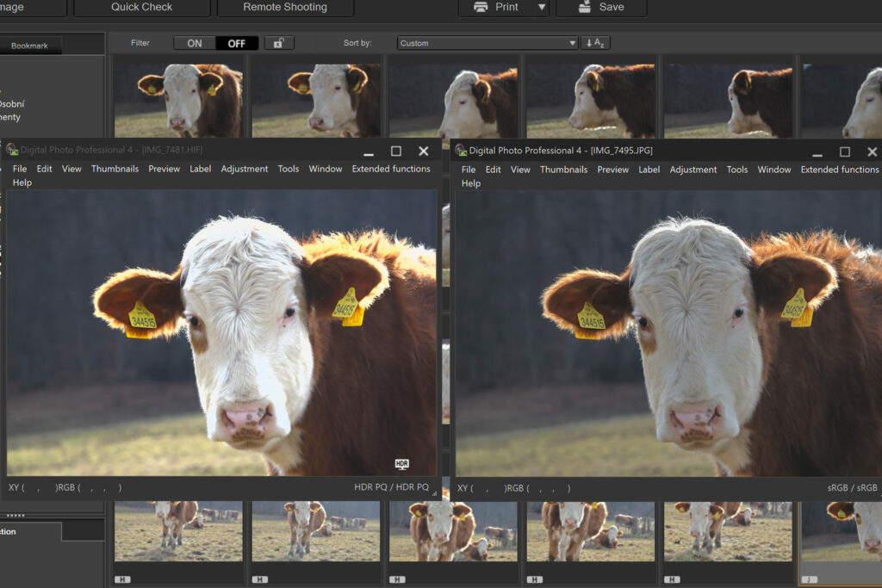
Task: Click the app icon in IMG_7481.HIF title bar
Action: tap(12, 150)
